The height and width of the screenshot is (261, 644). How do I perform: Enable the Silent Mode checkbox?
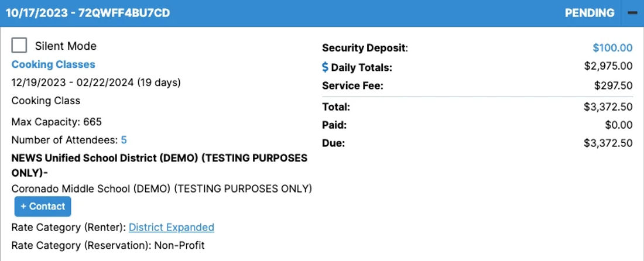[x=19, y=46]
